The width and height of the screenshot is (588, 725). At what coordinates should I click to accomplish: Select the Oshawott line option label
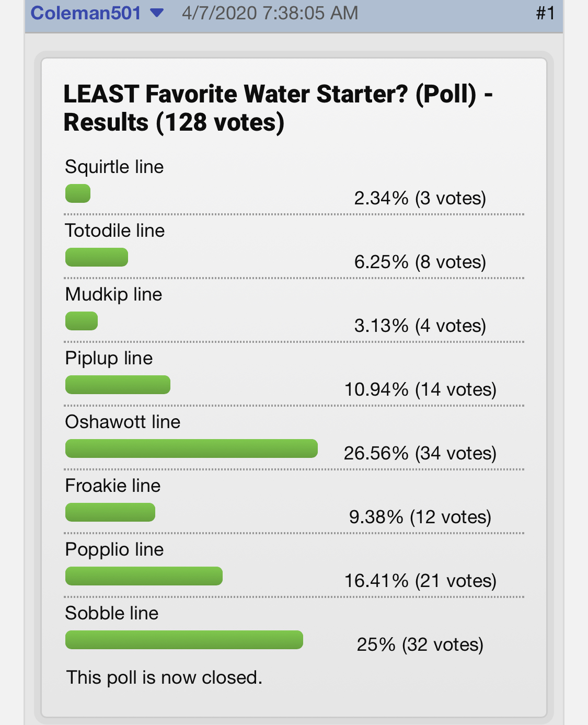(x=123, y=422)
